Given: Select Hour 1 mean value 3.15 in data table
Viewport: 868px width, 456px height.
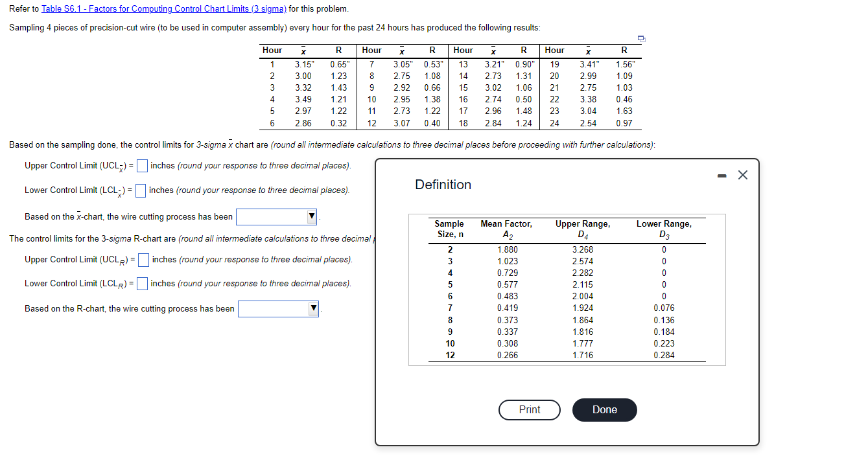Looking at the screenshot, I should coord(303,64).
